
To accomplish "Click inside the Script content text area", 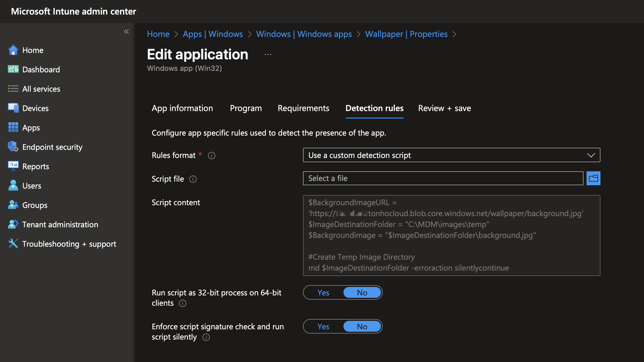I will click(451, 235).
